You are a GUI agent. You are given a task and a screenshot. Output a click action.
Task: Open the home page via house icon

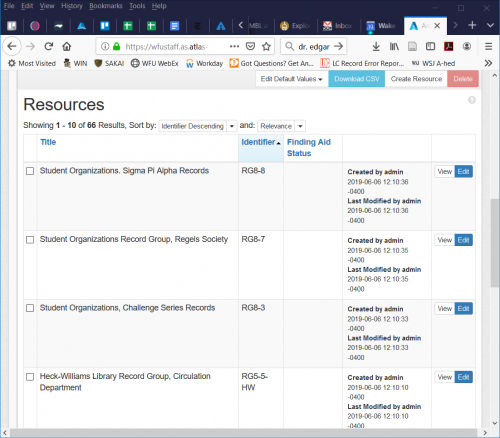click(67, 46)
